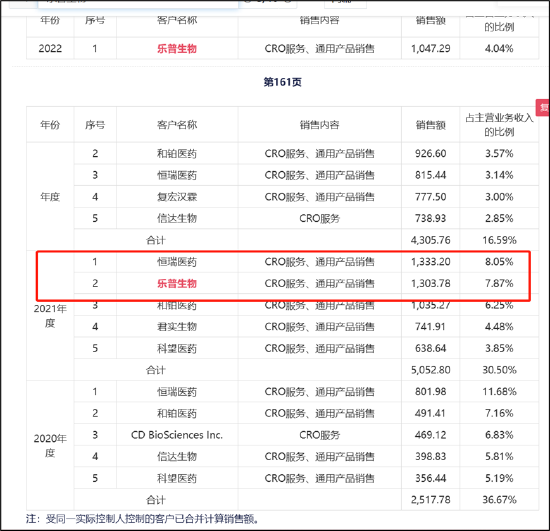Select the sales value 638.64
550x531 pixels.
[x=431, y=349]
